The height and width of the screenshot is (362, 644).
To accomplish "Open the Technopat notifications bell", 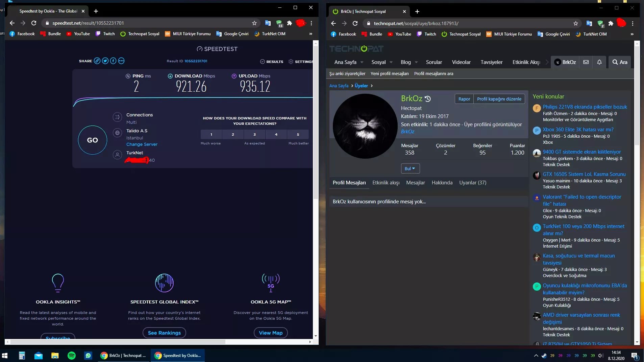I will [x=599, y=62].
